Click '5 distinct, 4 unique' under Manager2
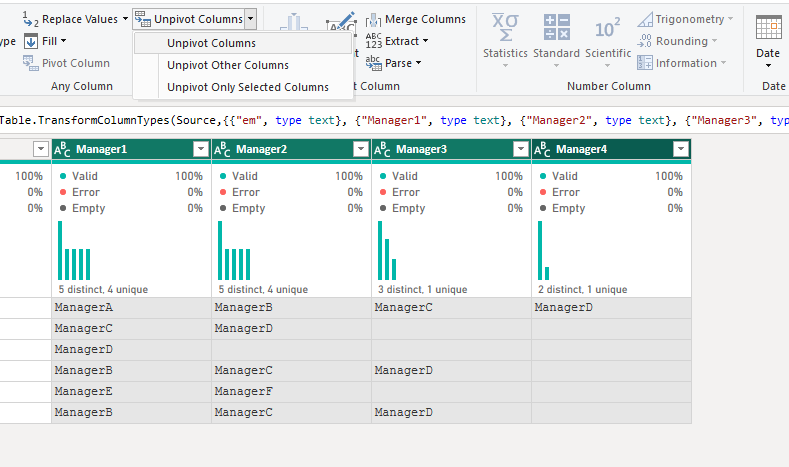The width and height of the screenshot is (789, 467). (263, 289)
